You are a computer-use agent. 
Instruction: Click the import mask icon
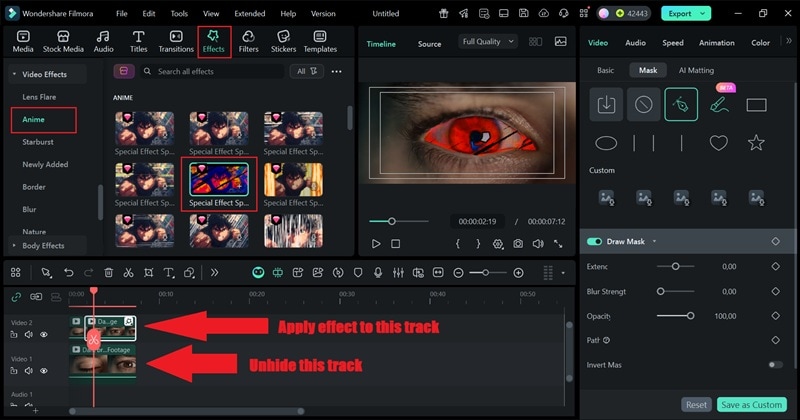[606, 105]
